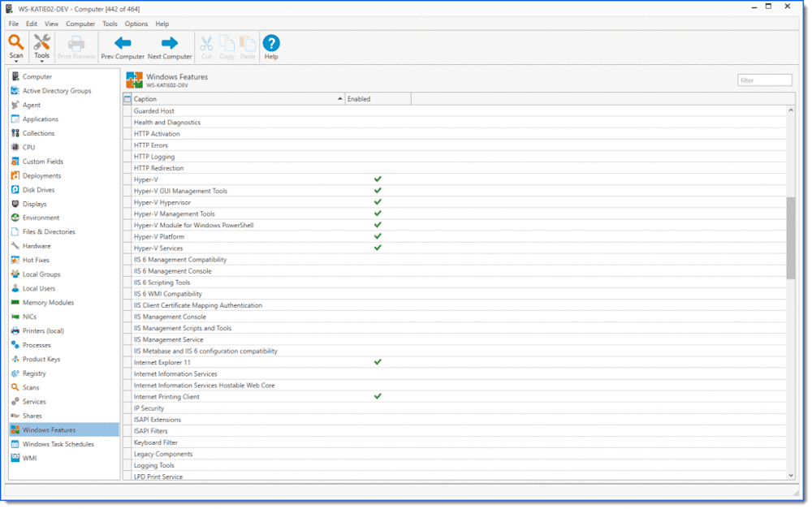Open Local Groups page
Screen dimensions: 812x509
click(x=41, y=274)
